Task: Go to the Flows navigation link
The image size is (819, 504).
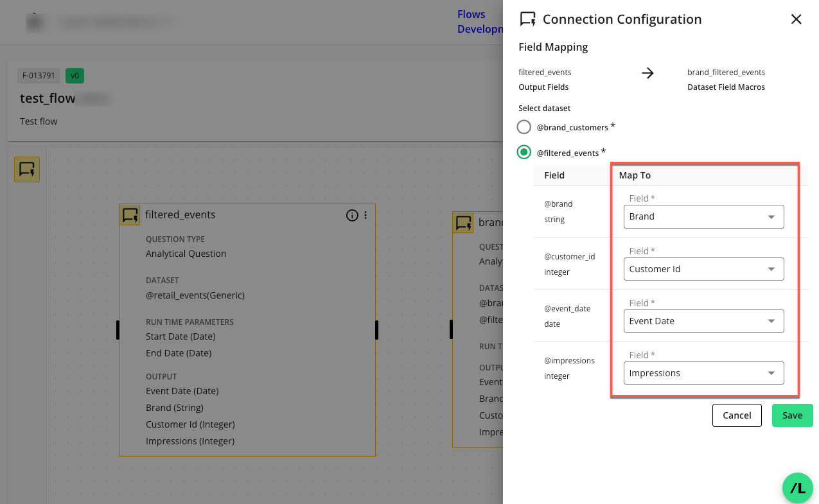Action: [471, 14]
